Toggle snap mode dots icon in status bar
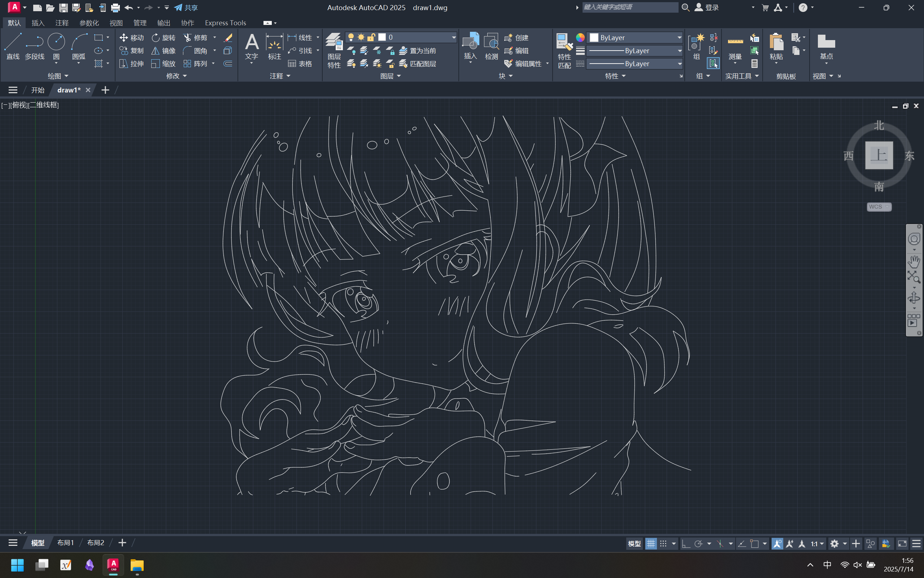Screen dimensions: 924x578 click(663, 544)
